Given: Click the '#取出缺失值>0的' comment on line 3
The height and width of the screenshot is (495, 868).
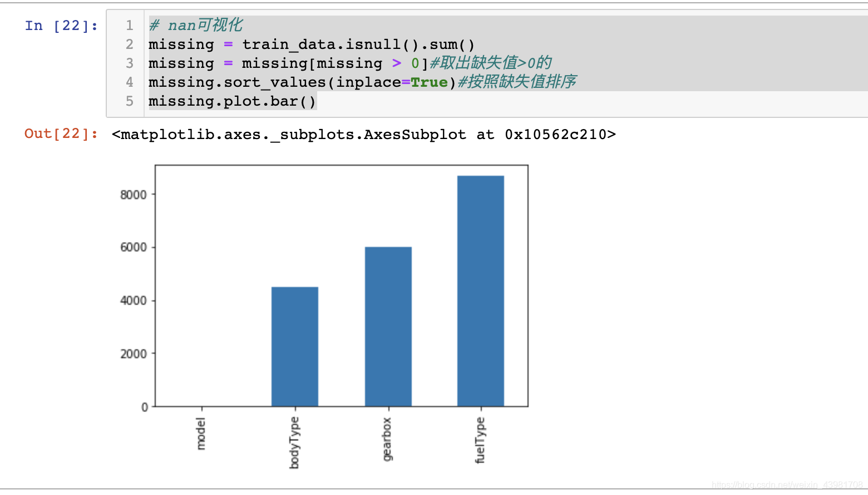Looking at the screenshot, I should click(491, 63).
